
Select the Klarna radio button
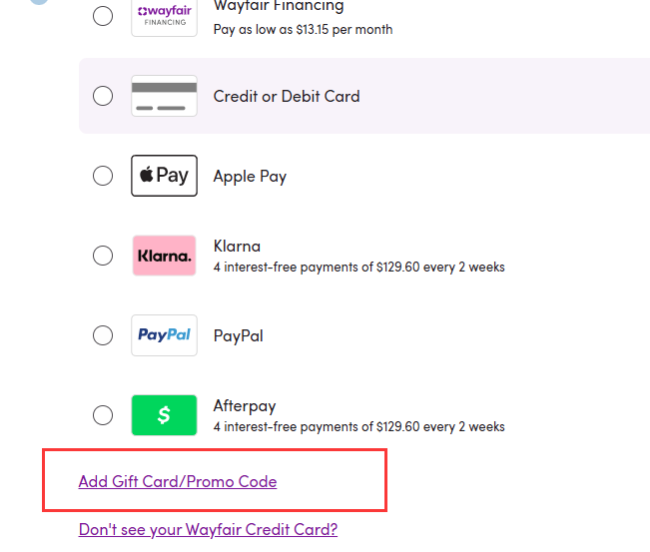[103, 256]
